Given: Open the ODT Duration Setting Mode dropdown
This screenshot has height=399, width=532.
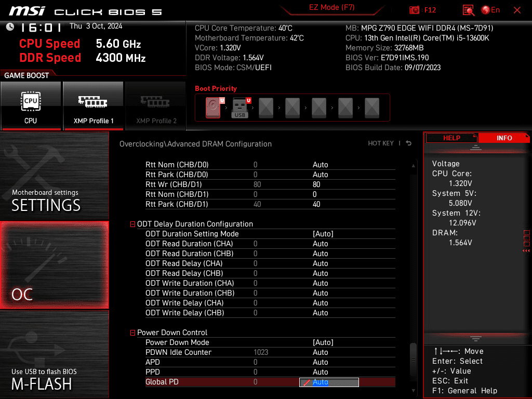Looking at the screenshot, I should coord(323,234).
